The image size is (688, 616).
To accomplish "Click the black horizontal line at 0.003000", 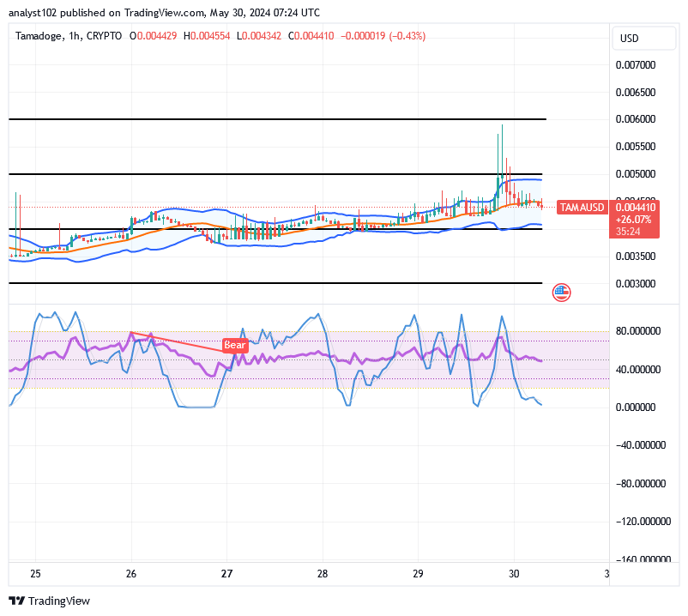I will pyautogui.click(x=275, y=283).
